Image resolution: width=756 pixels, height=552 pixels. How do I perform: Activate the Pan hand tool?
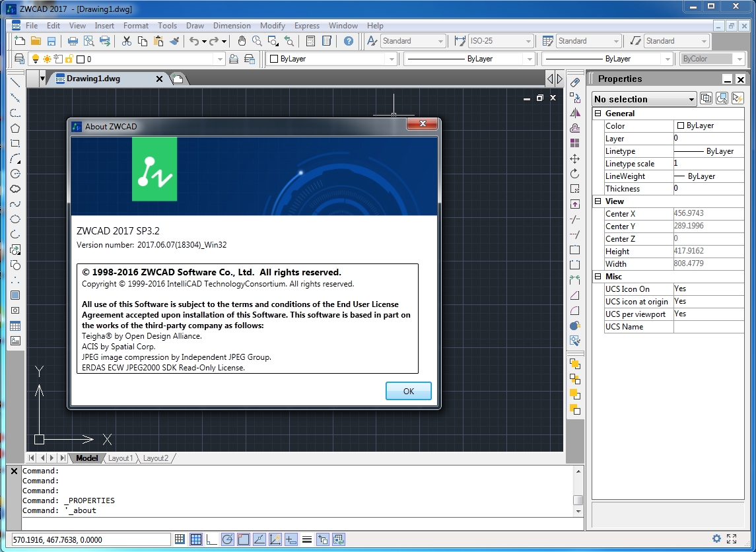click(x=242, y=42)
